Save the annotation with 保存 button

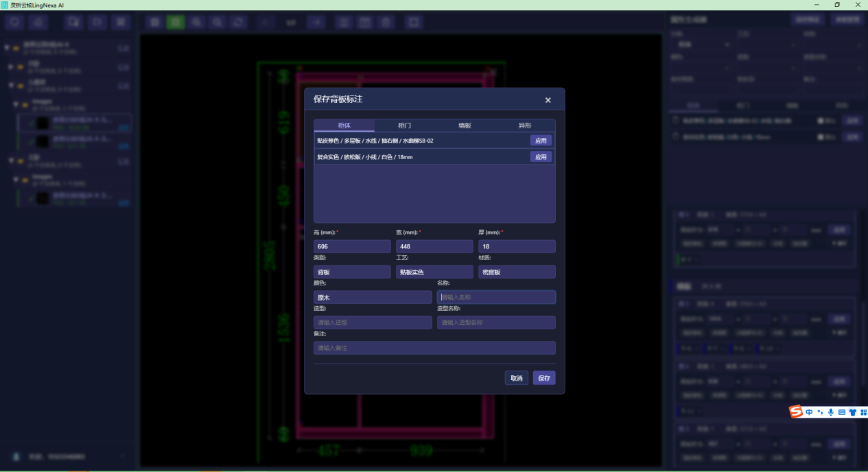[544, 378]
